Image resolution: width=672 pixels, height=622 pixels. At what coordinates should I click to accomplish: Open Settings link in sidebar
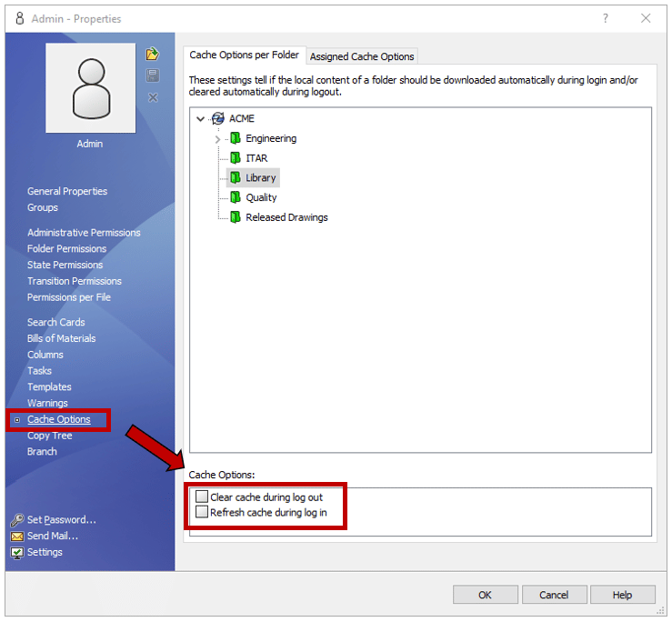pos(45,553)
